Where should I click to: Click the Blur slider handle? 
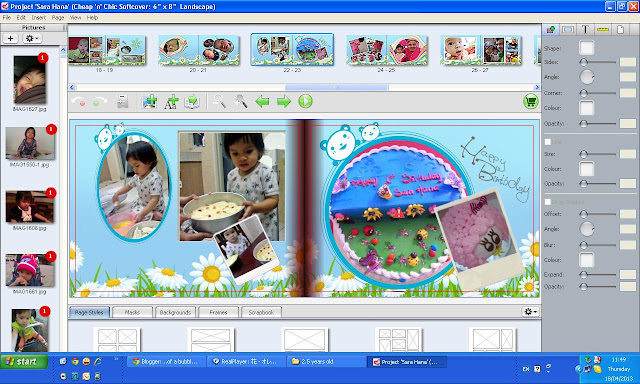[584, 245]
